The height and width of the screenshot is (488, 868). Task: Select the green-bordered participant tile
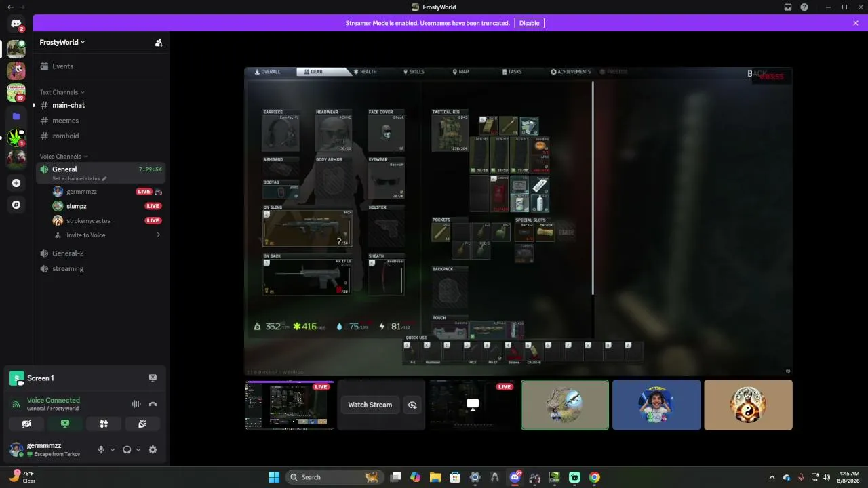coord(565,405)
